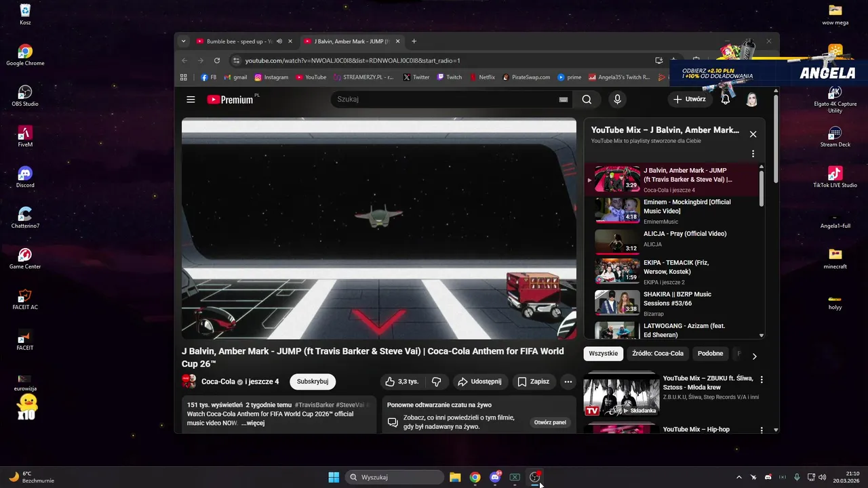Screen dimensions: 868x488
Task: Open the YouTube notifications bell
Action: [725, 100]
